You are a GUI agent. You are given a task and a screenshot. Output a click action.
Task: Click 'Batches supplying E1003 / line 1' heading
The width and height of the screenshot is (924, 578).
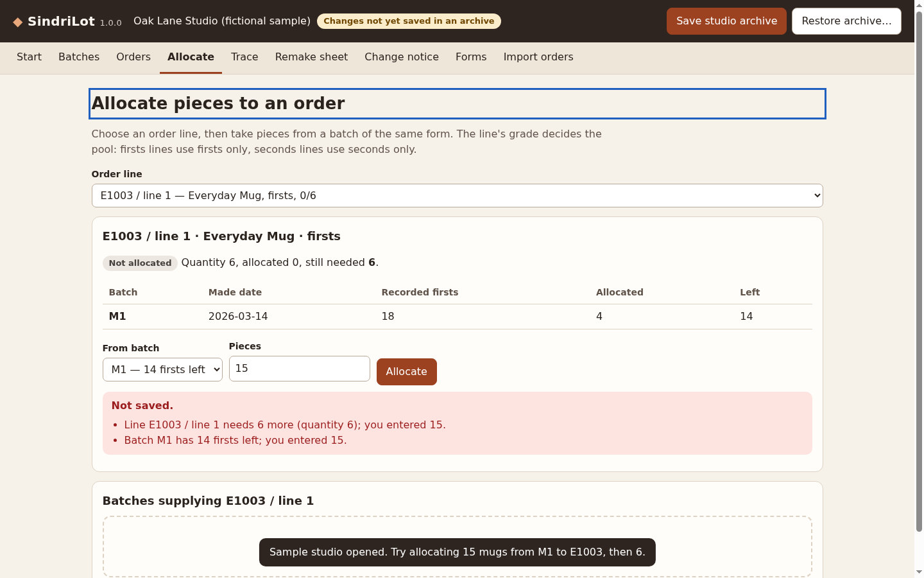click(208, 501)
